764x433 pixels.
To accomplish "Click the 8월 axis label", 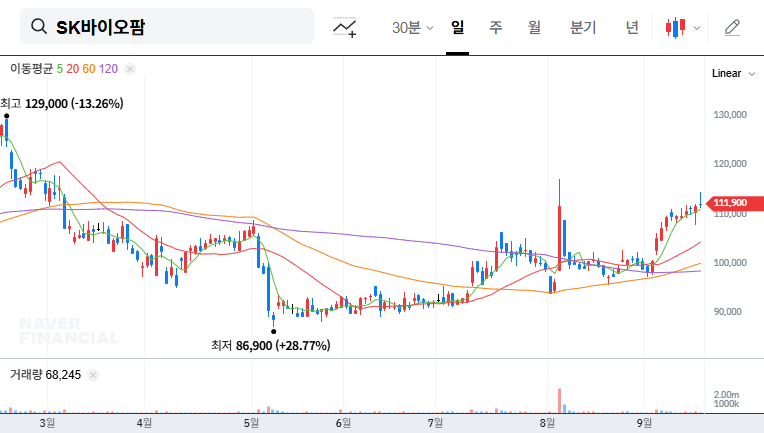I will point(547,423).
